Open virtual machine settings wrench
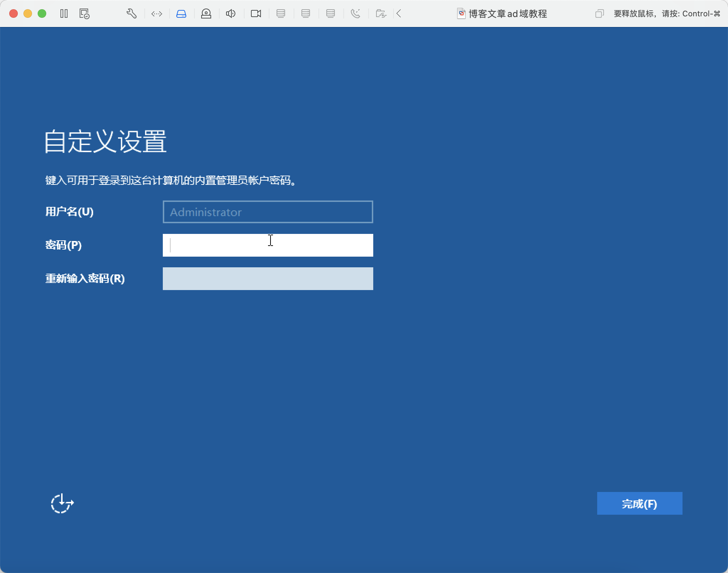The image size is (728, 573). pos(132,14)
